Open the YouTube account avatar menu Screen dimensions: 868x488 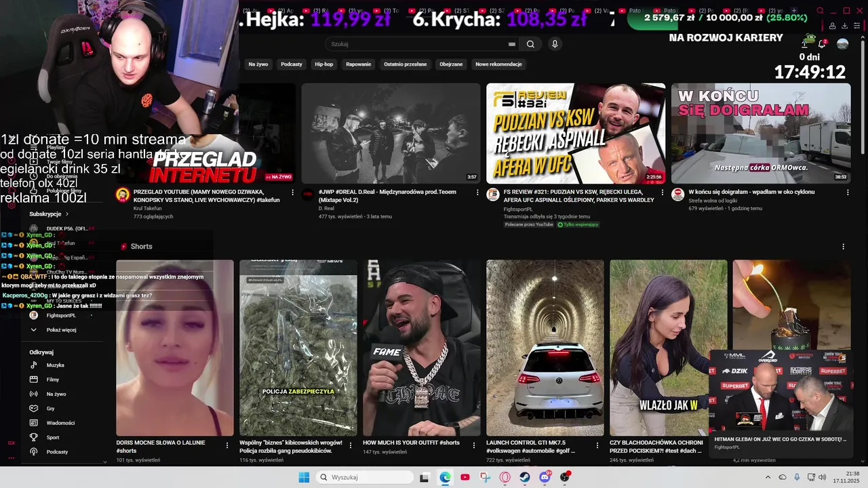842,44
